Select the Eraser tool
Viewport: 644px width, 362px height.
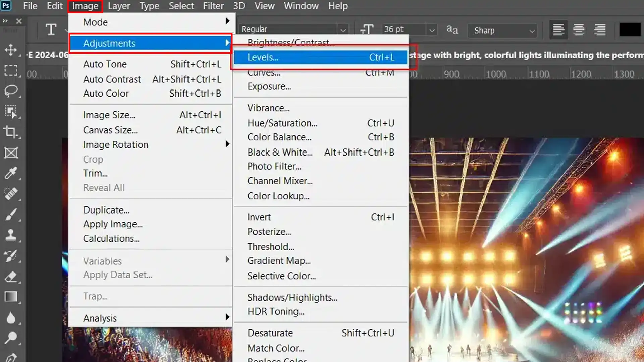tap(11, 277)
